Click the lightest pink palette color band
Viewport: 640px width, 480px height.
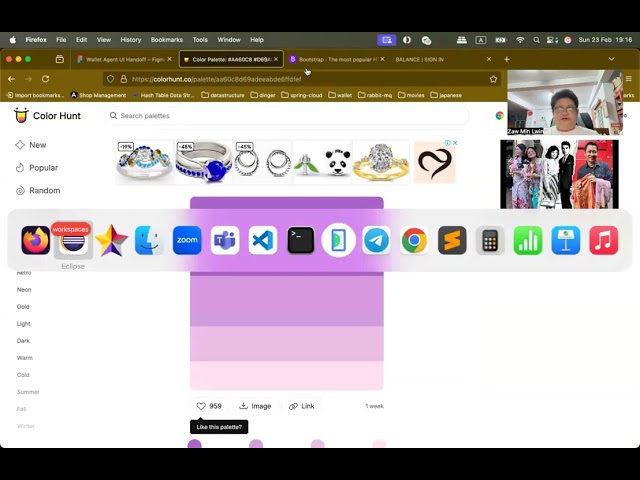287,375
